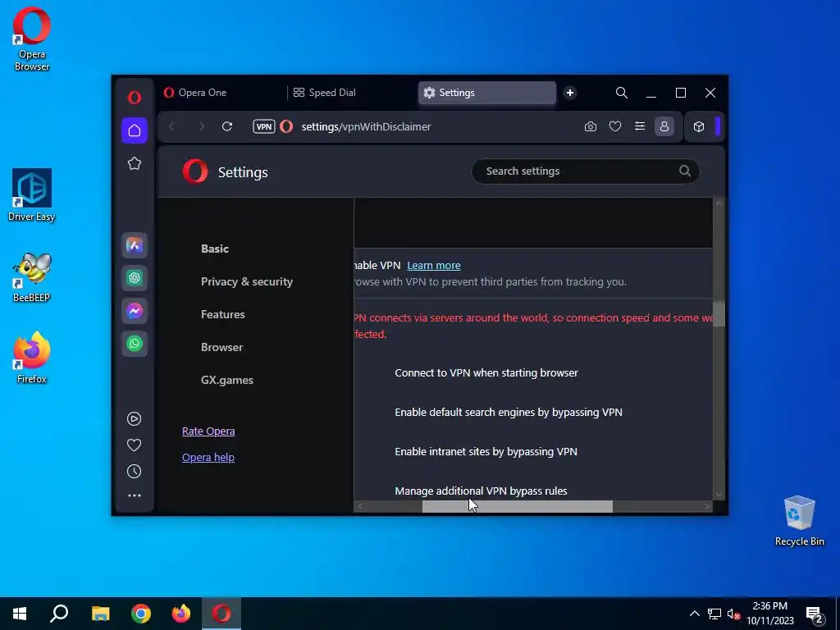Click the horizontal scrollbar left arrow
The width and height of the screenshot is (840, 630).
point(360,507)
